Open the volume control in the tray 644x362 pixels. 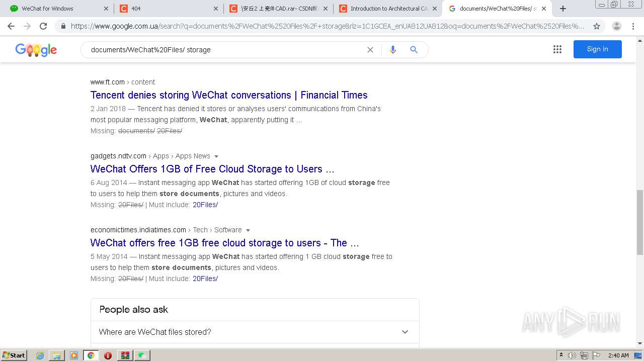click(x=572, y=355)
